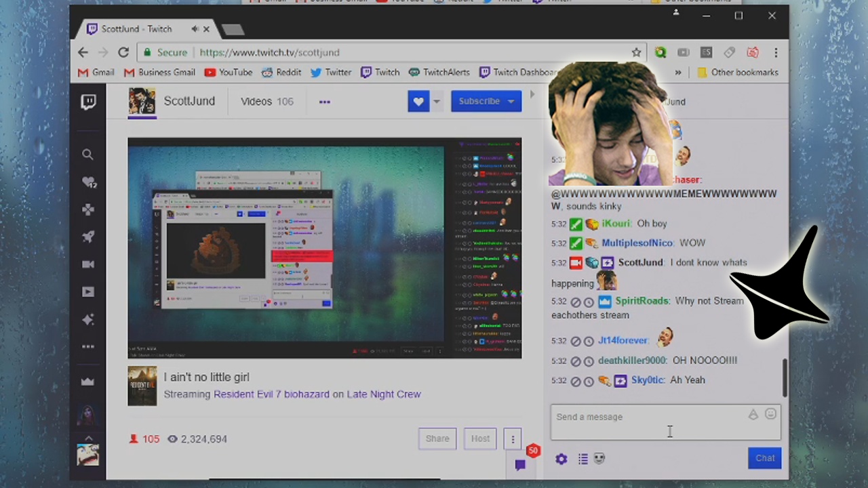Switch to the Videos 106 tab
Viewport: 868px width, 488px height.
[x=267, y=101]
